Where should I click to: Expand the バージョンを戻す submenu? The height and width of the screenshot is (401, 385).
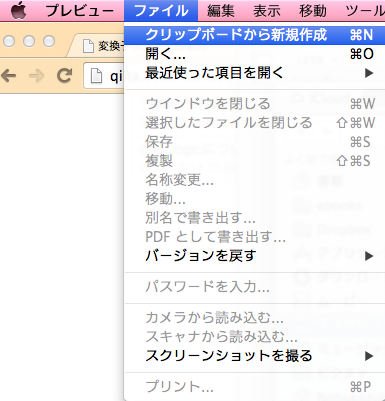coord(255,256)
